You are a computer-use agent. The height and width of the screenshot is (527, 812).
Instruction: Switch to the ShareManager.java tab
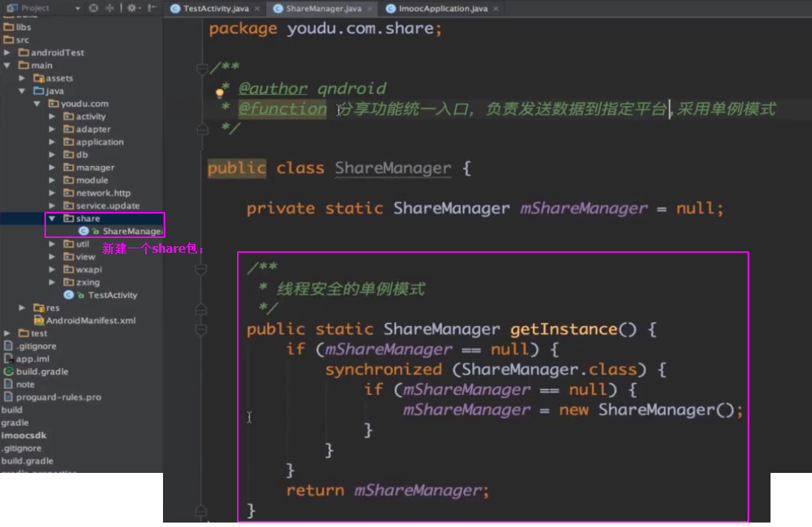[x=324, y=8]
